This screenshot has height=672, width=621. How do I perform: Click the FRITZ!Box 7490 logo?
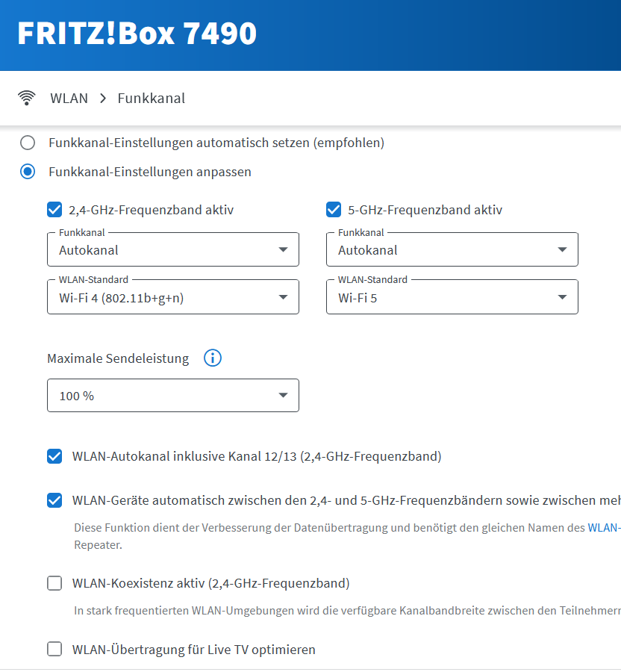[137, 33]
